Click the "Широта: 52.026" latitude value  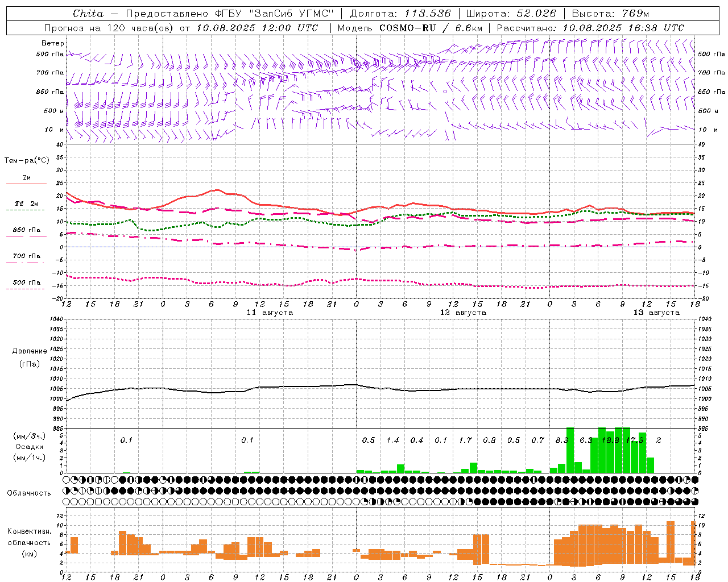[511, 14]
